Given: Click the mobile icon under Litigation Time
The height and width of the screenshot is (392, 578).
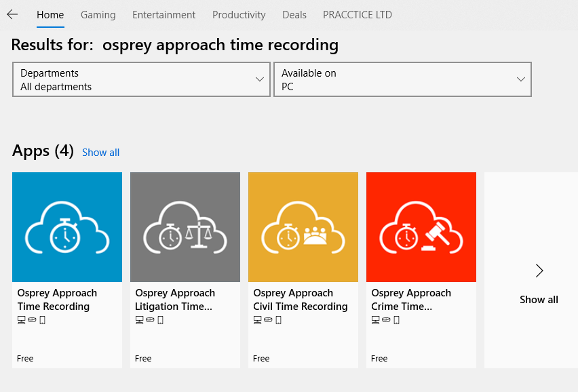Looking at the screenshot, I should (x=160, y=320).
